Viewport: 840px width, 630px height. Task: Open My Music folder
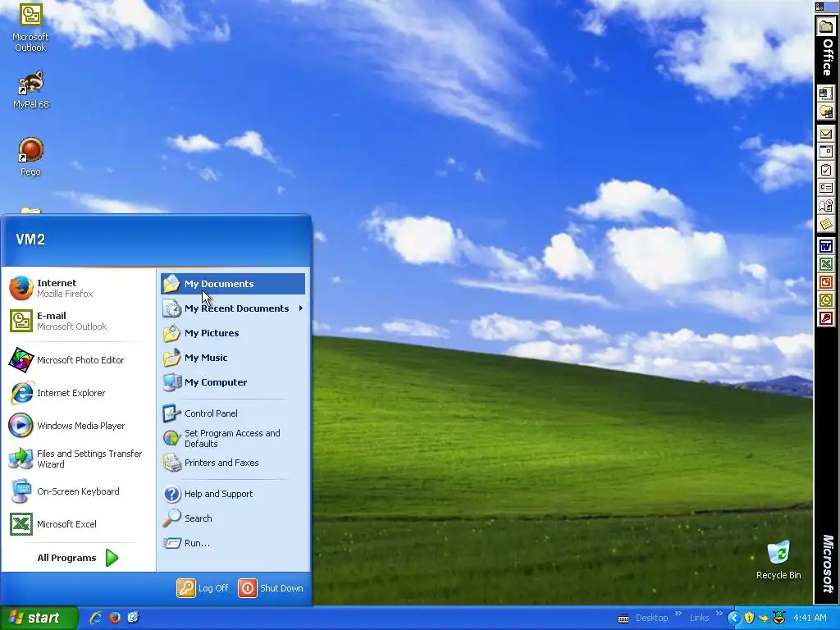coord(232,358)
